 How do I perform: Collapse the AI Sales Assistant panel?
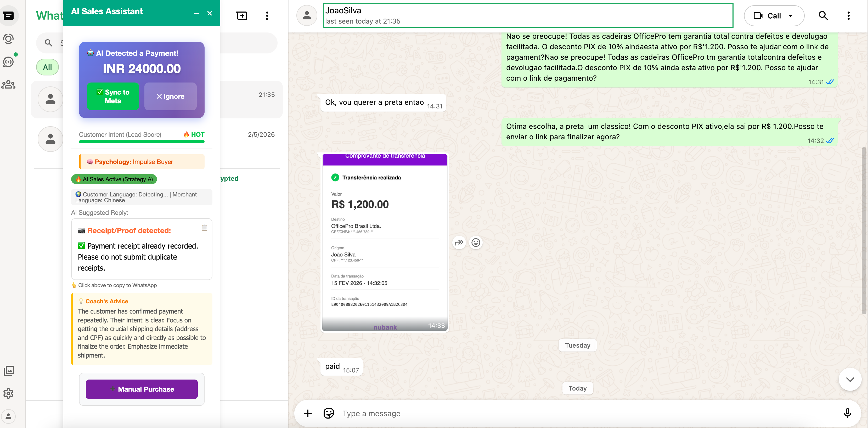196,13
